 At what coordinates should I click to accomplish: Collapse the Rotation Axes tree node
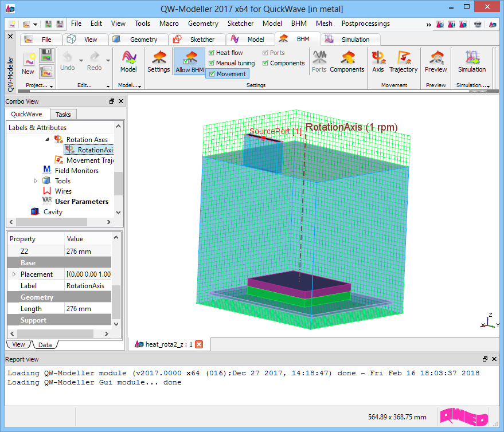tap(47, 140)
